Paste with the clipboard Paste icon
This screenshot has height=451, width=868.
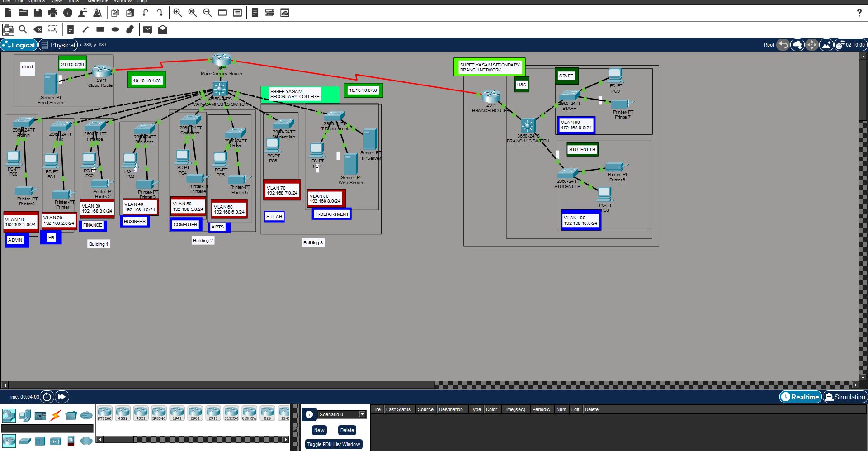(130, 13)
